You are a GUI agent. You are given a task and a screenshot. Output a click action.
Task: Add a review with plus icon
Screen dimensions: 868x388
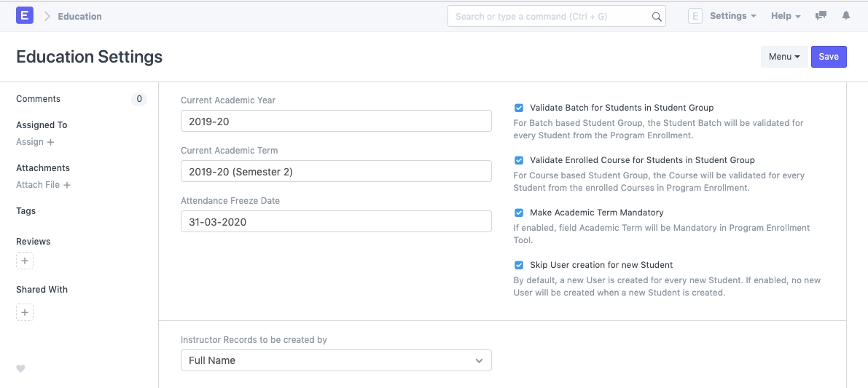click(x=25, y=261)
